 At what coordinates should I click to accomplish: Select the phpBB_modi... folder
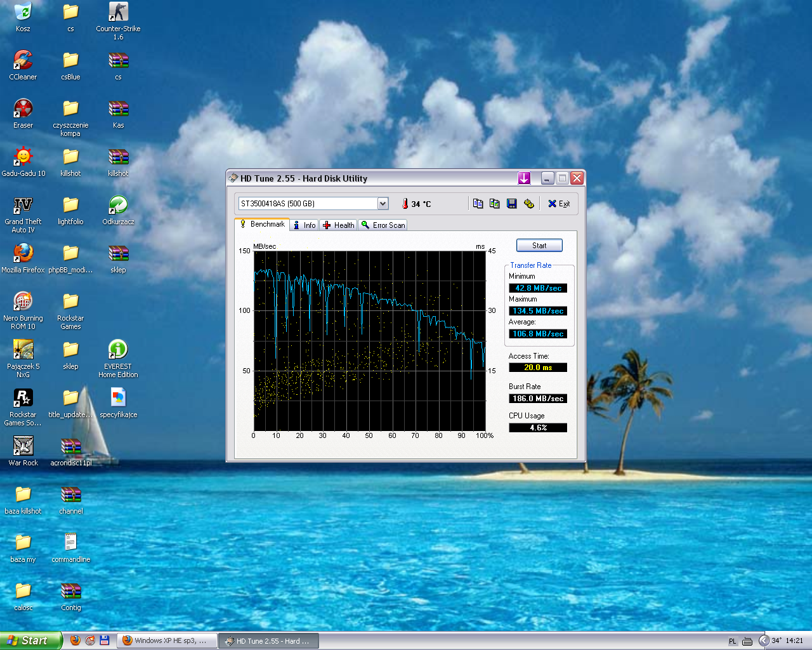pos(70,258)
